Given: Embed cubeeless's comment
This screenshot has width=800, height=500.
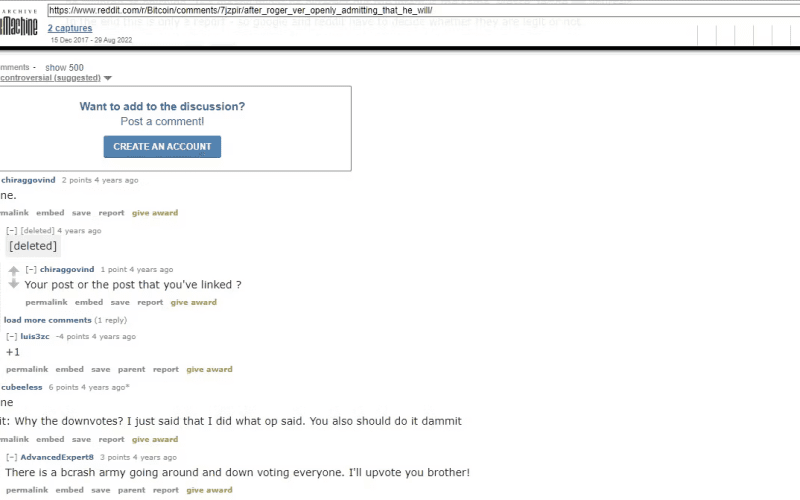Looking at the screenshot, I should tap(50, 439).
